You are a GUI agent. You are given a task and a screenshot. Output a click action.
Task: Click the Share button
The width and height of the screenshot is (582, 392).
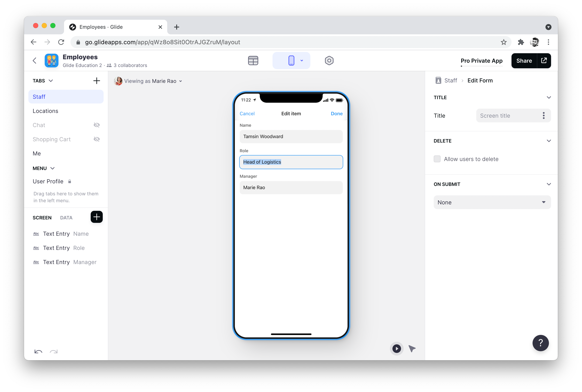pyautogui.click(x=524, y=61)
